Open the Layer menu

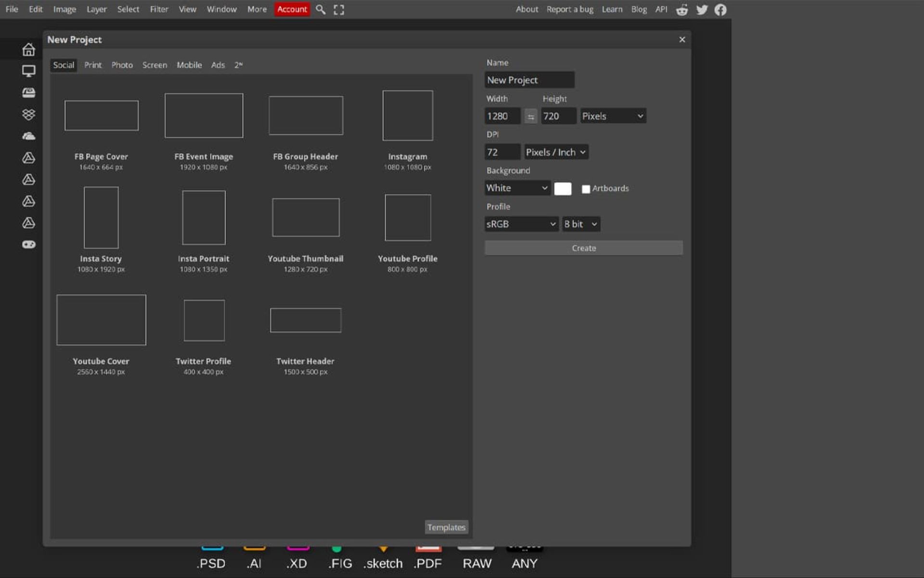[x=96, y=9]
